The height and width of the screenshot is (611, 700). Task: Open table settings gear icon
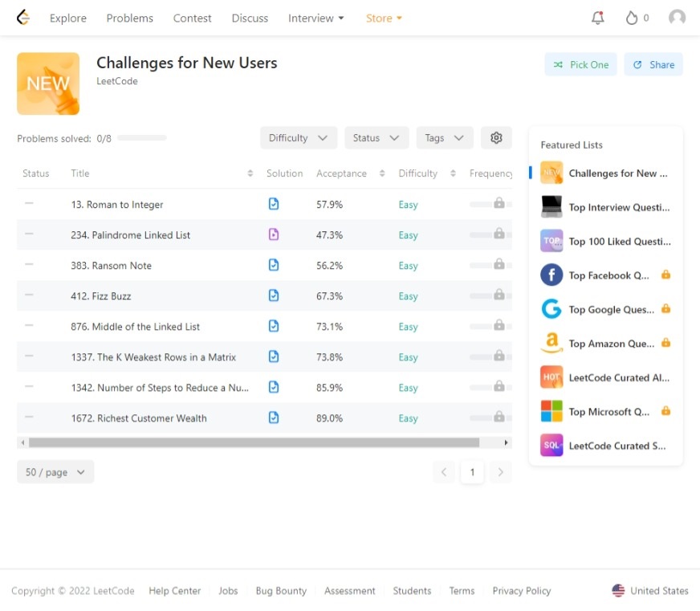tap(496, 137)
